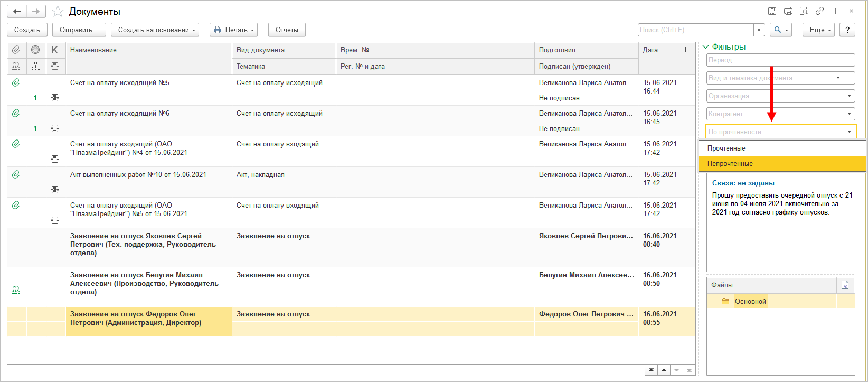
Task: Expand the Контрагент filter dropdown arrow
Action: click(x=849, y=114)
